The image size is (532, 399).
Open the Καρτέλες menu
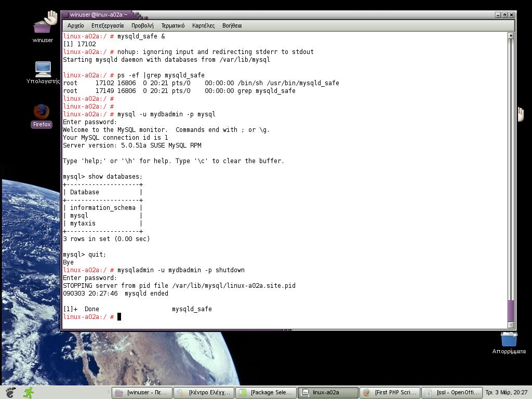pyautogui.click(x=203, y=25)
